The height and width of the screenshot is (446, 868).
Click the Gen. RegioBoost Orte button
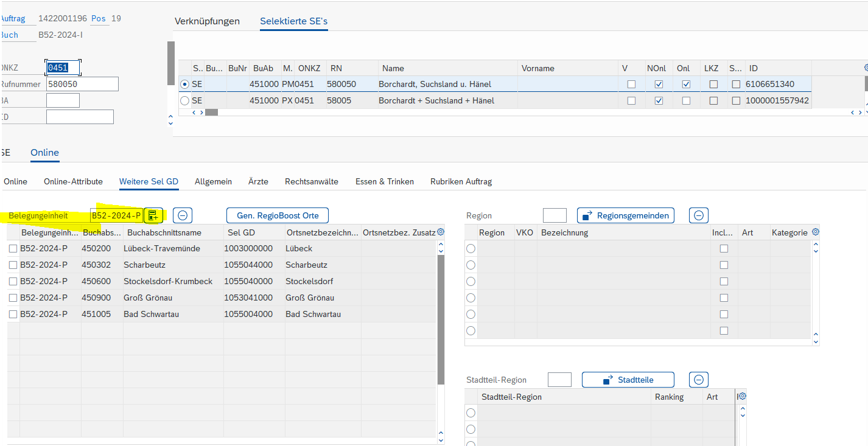(278, 215)
